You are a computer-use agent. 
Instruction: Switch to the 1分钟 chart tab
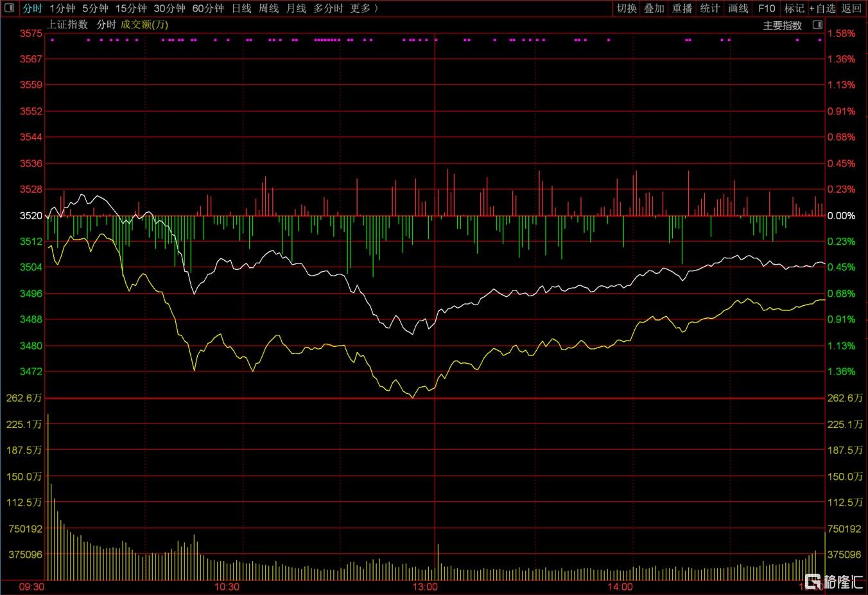pyautogui.click(x=62, y=8)
